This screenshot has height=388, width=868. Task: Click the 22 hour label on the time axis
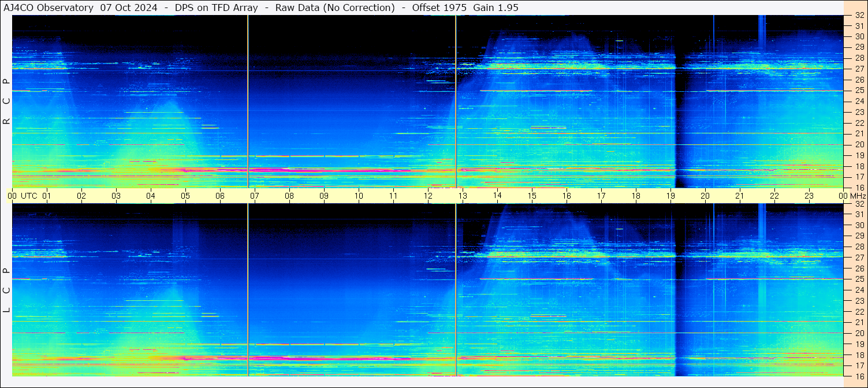774,196
